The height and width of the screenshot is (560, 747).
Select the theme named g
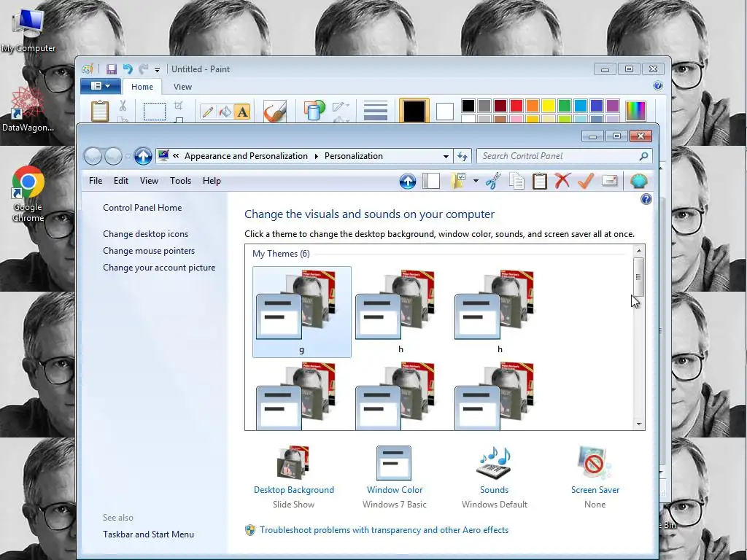click(x=302, y=312)
